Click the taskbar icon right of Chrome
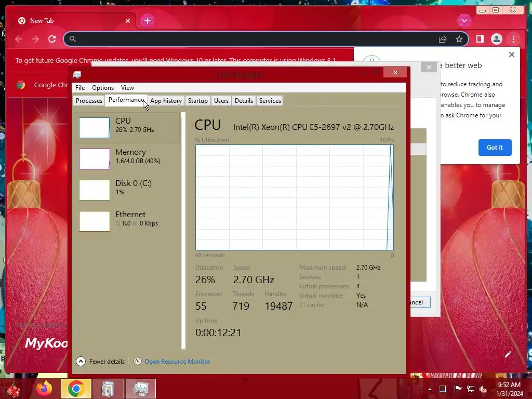Viewport: 532px width, 399px height. point(108,389)
